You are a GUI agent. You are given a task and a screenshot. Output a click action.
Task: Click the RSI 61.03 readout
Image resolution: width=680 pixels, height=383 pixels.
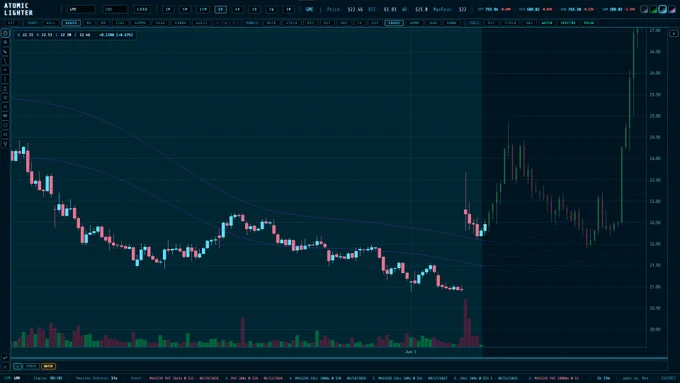[382, 9]
